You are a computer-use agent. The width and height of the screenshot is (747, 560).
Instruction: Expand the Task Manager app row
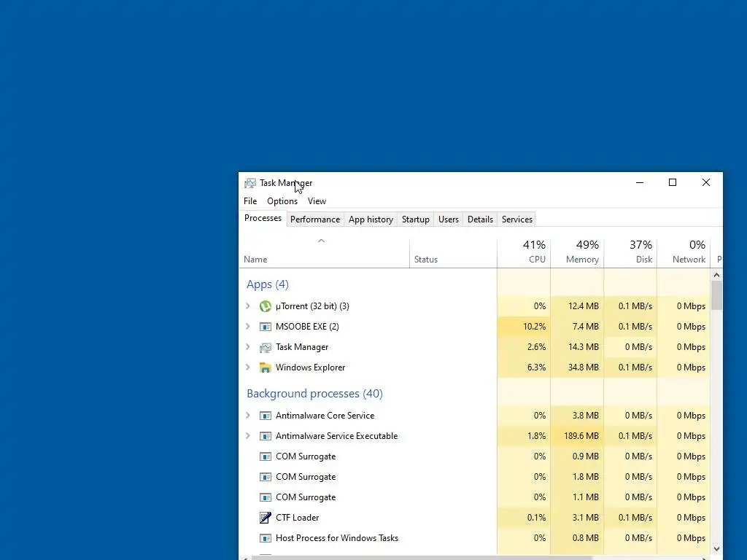click(x=248, y=347)
